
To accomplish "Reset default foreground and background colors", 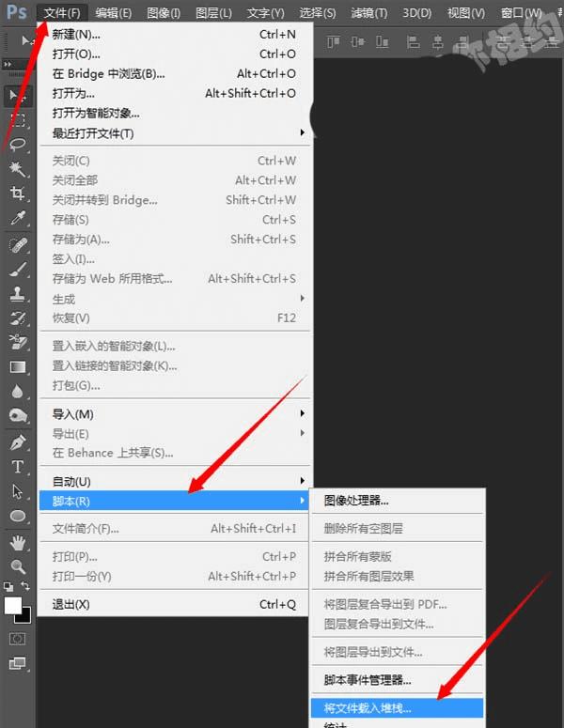I will (x=8, y=586).
